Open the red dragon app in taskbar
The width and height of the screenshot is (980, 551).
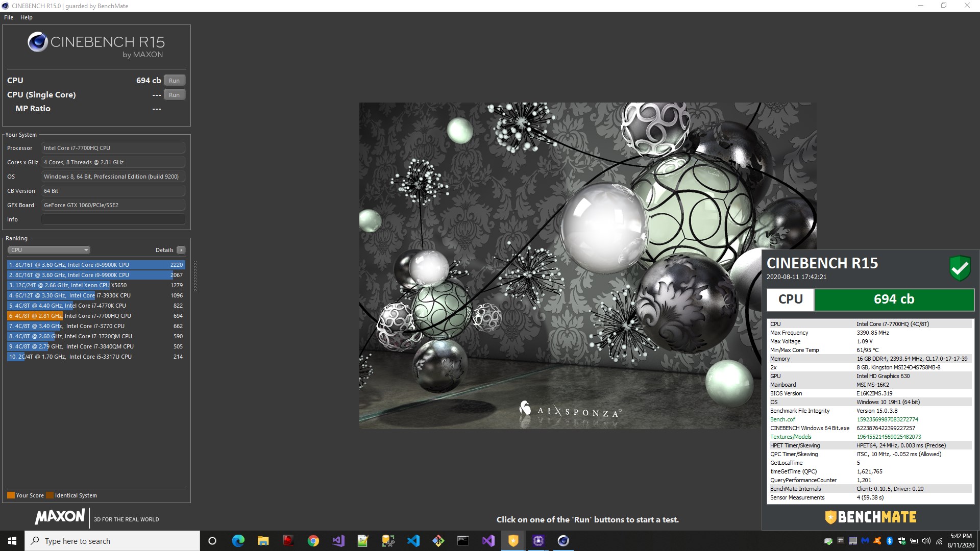click(288, 541)
